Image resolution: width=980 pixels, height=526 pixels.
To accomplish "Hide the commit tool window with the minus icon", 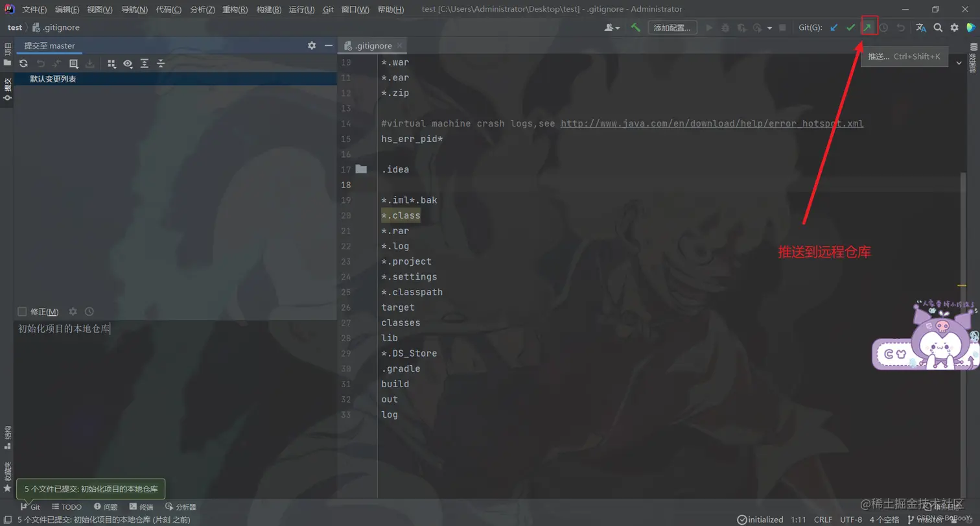I will pos(329,45).
